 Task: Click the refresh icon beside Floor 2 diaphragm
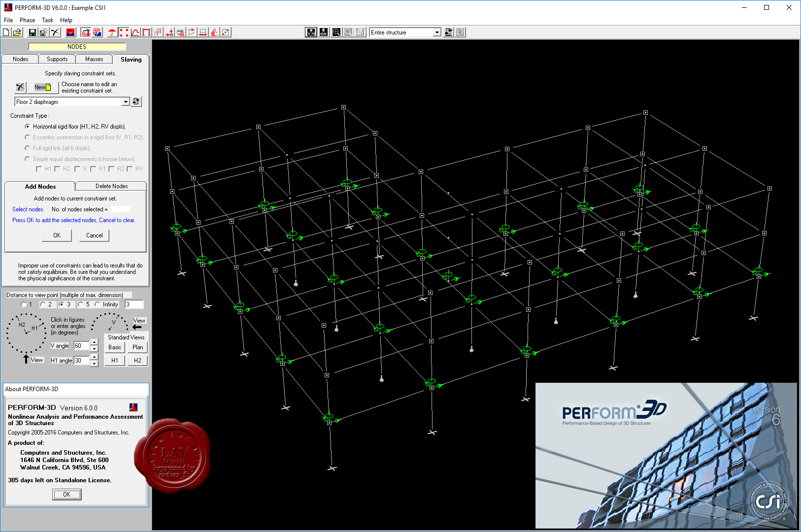[x=136, y=101]
